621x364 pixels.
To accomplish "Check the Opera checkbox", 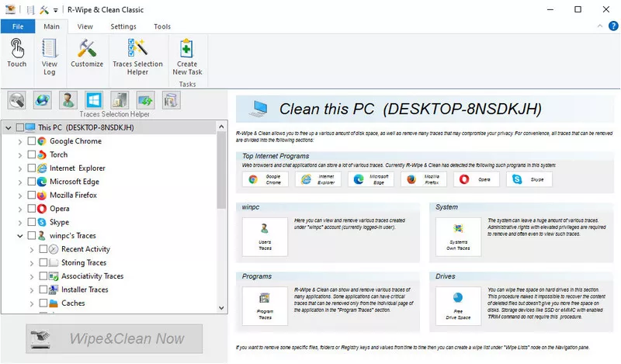I will point(32,208).
